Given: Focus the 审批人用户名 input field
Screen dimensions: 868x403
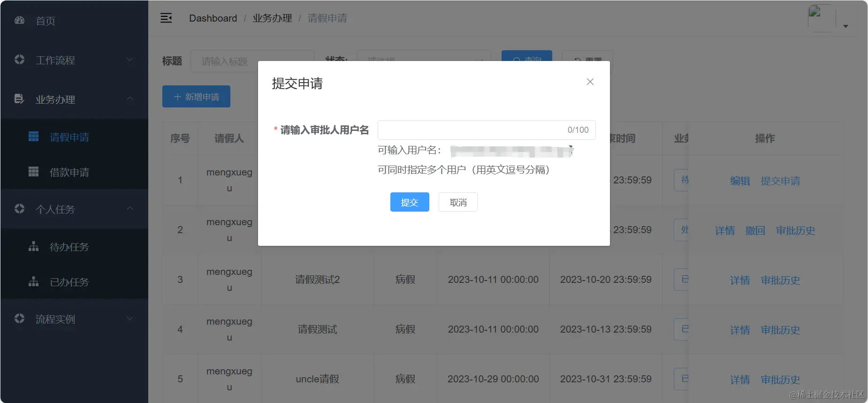Looking at the screenshot, I should [487, 130].
